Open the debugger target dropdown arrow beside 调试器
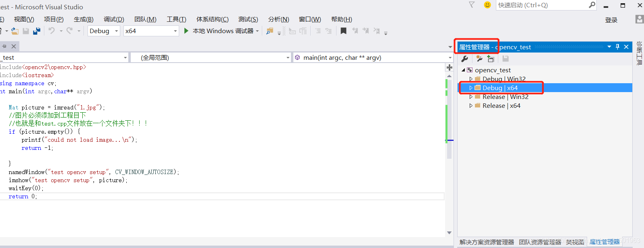Screen dimensions: 644x248 point(257,31)
